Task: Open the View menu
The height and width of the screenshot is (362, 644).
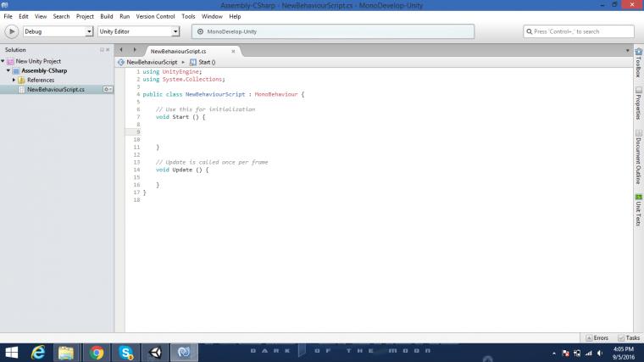Action: (x=41, y=16)
